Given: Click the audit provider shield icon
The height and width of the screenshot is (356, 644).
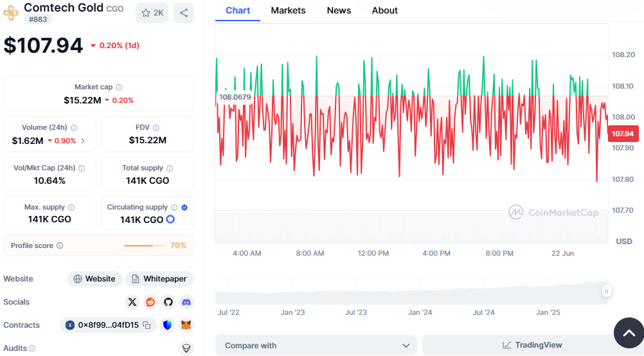Looking at the screenshot, I should click(x=186, y=348).
